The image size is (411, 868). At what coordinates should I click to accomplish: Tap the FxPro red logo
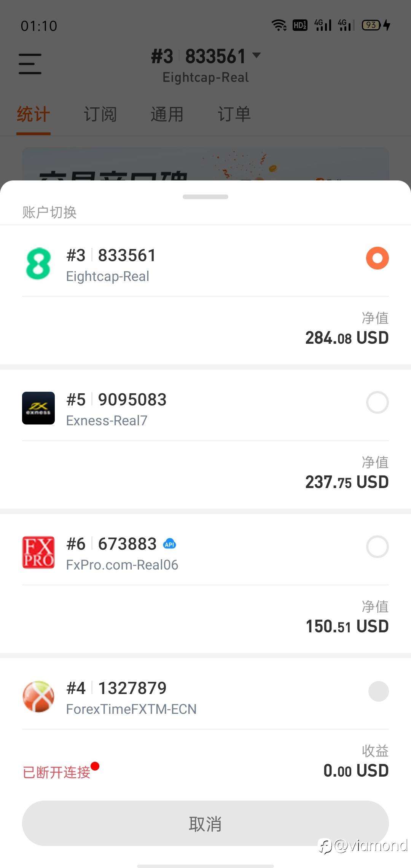pos(38,552)
